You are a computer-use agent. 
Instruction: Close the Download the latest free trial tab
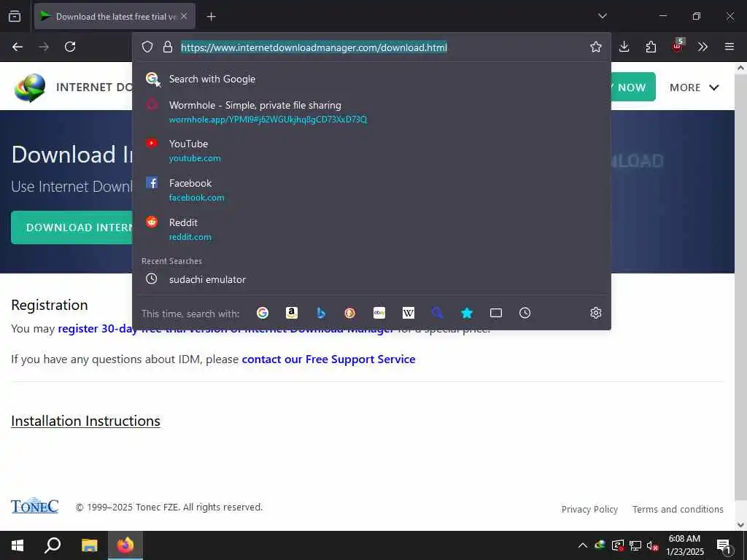coord(184,16)
